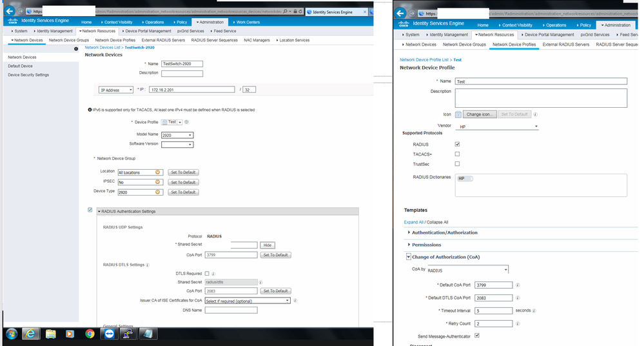Click the info icon beside Timeout Interval seconds

pos(534,310)
